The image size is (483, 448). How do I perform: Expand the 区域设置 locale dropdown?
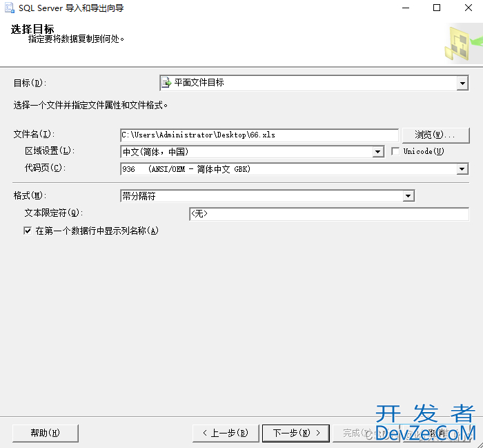[377, 152]
